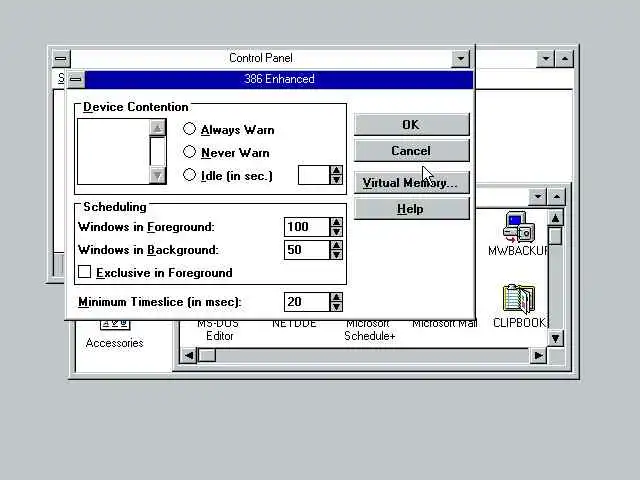Screen dimensions: 640x480
Task: Minimize the program group child window
Action: (x=538, y=197)
